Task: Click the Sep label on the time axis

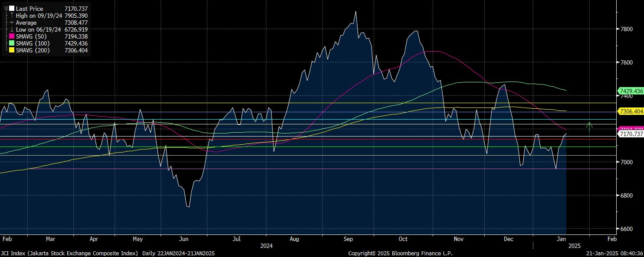Action: click(349, 239)
